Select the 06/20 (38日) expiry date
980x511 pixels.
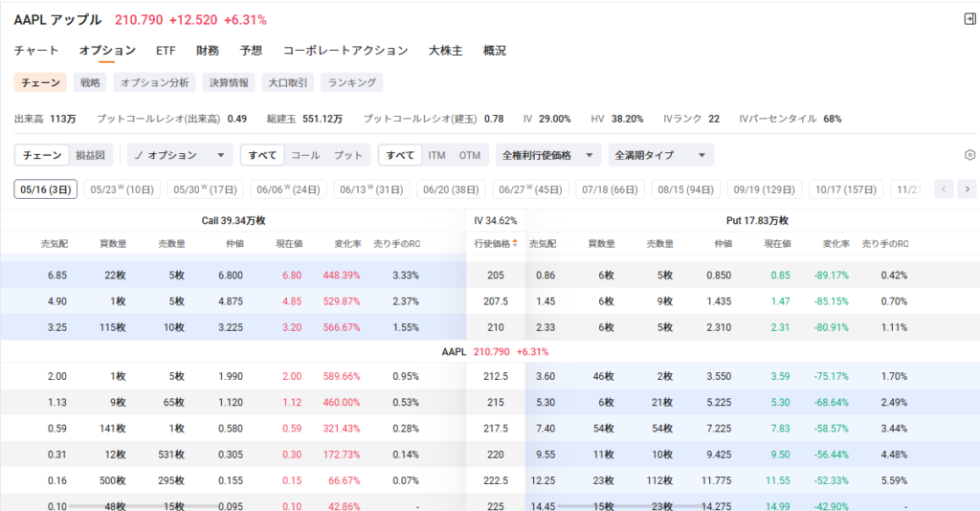coord(451,189)
